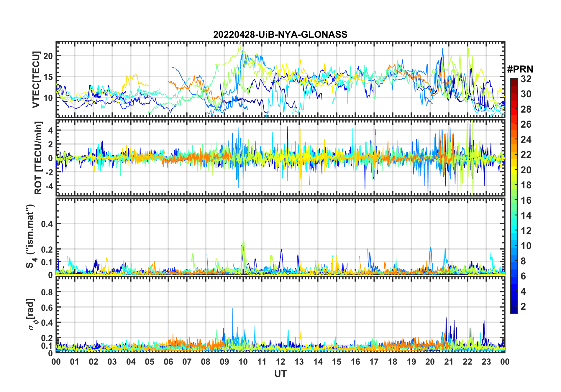Image resolution: width=561 pixels, height=392 pixels.
Task: Click the 0.6 tick on the sigma-phi y-axis
Action: 47,307
